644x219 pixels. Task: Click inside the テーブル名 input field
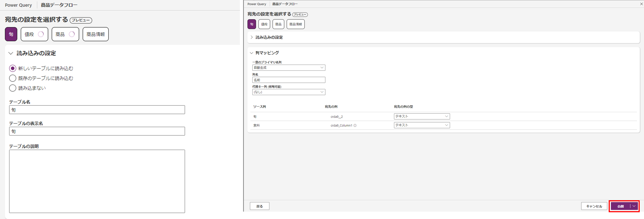97,110
